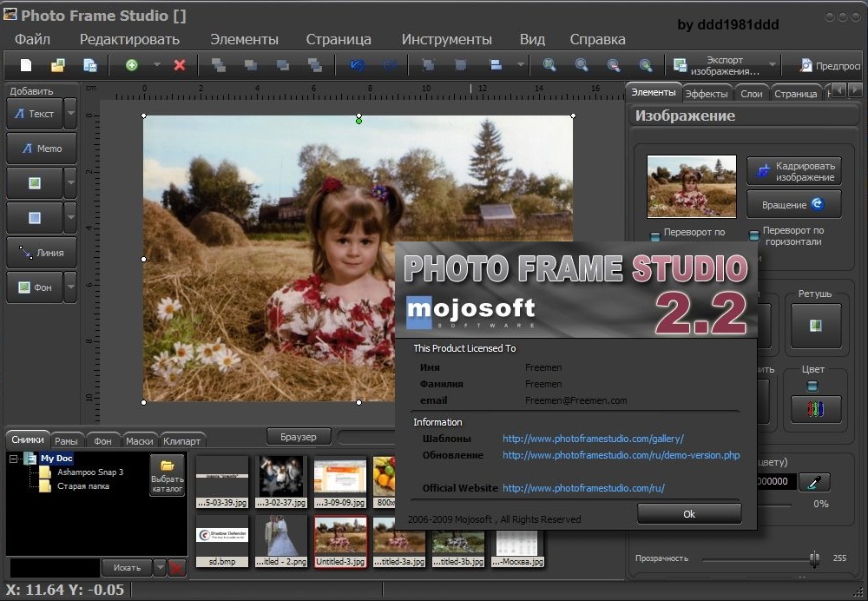The width and height of the screenshot is (868, 601).
Task: Toggle the vertical flip Переворот по checkbox
Action: click(654, 236)
